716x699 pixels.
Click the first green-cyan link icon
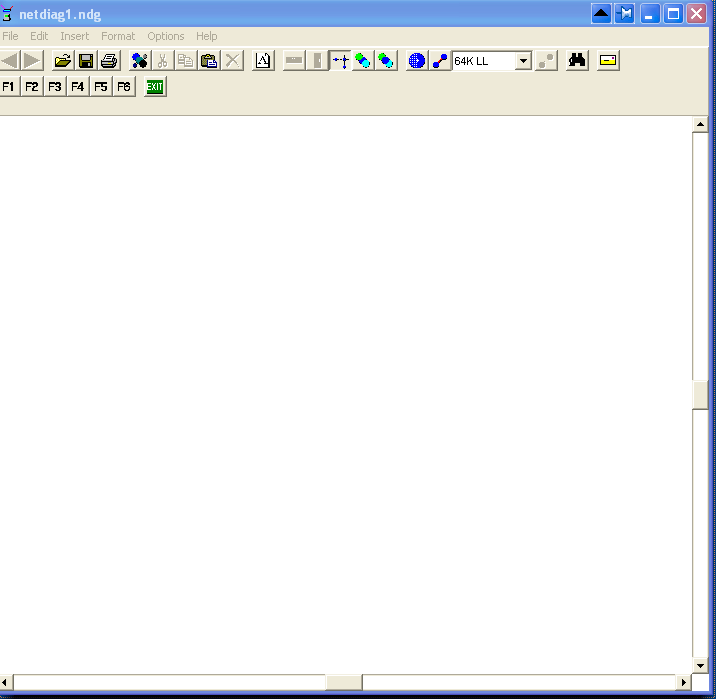[x=363, y=60]
